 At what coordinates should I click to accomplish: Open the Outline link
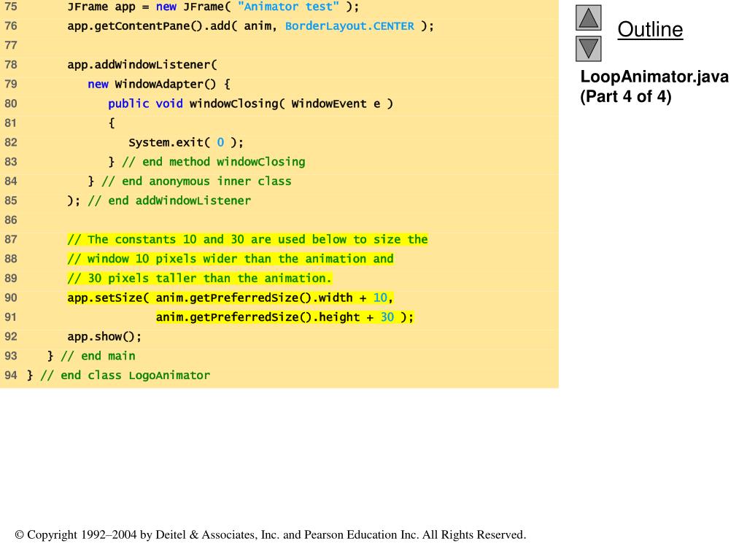coord(650,29)
